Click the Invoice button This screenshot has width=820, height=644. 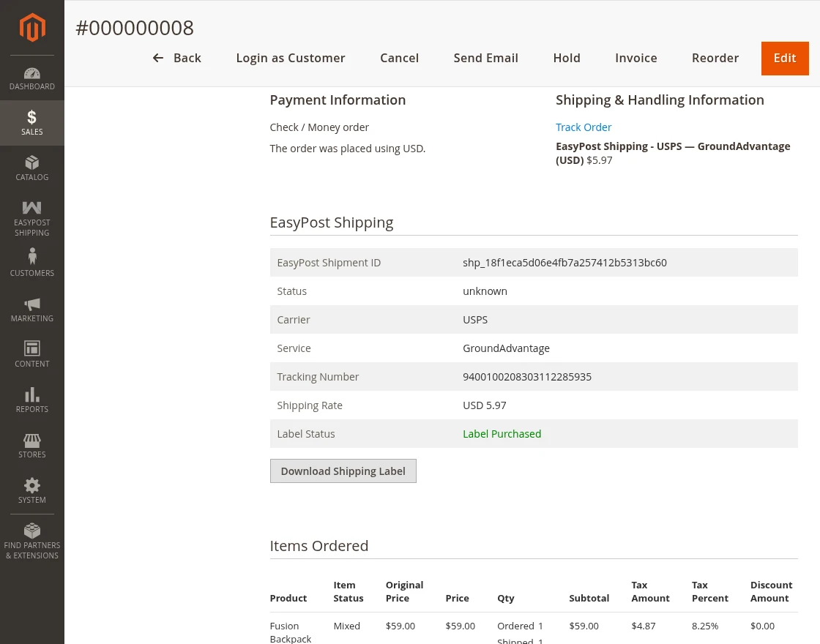pyautogui.click(x=636, y=58)
